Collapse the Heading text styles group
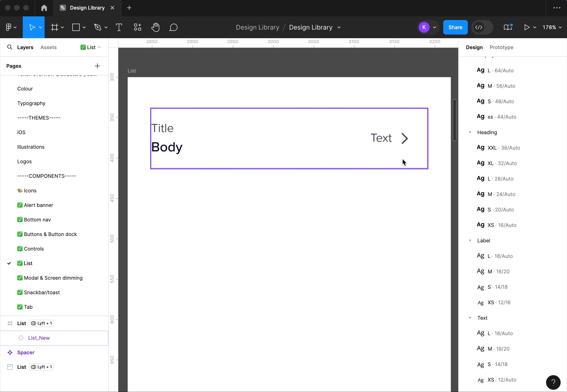The width and height of the screenshot is (567, 392). pos(470,132)
